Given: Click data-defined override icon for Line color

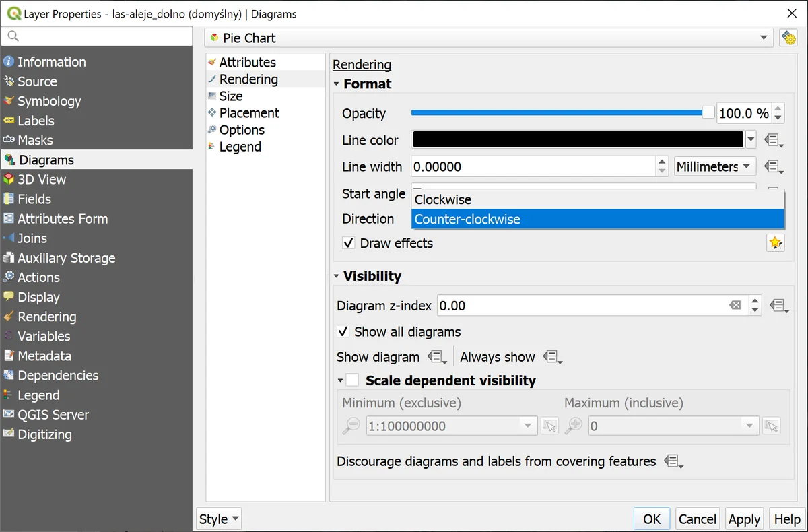Looking at the screenshot, I should [774, 140].
